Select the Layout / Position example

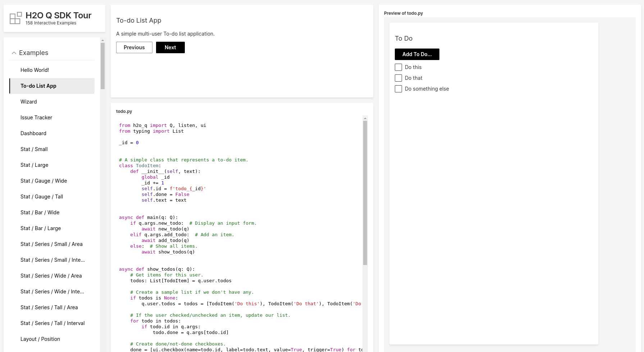(x=40, y=339)
